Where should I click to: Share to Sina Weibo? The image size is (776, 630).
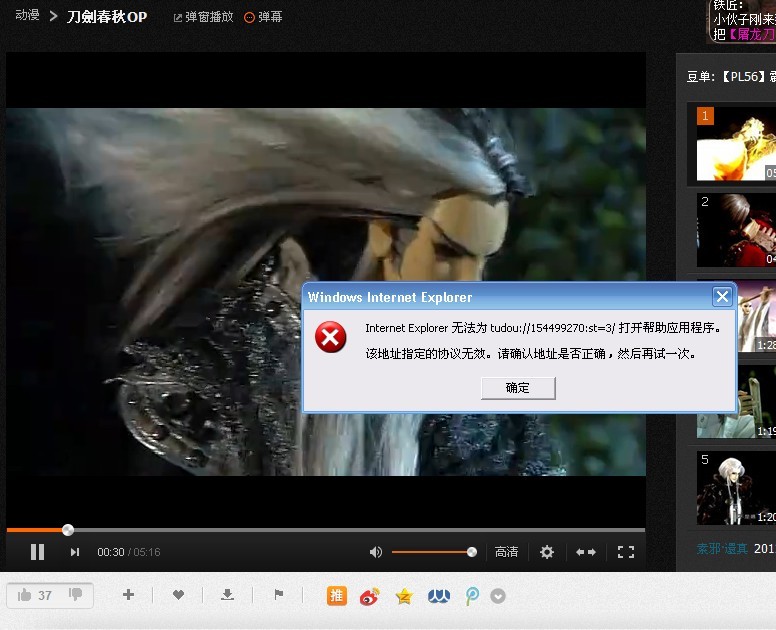pos(370,596)
